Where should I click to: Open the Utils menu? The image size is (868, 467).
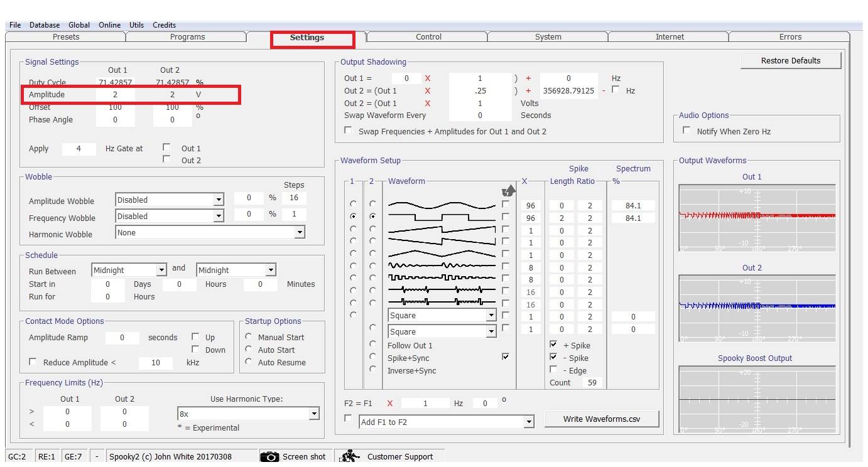click(136, 25)
